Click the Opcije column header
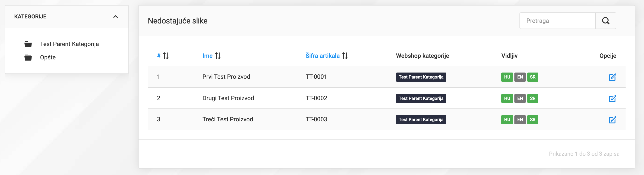 tap(608, 56)
